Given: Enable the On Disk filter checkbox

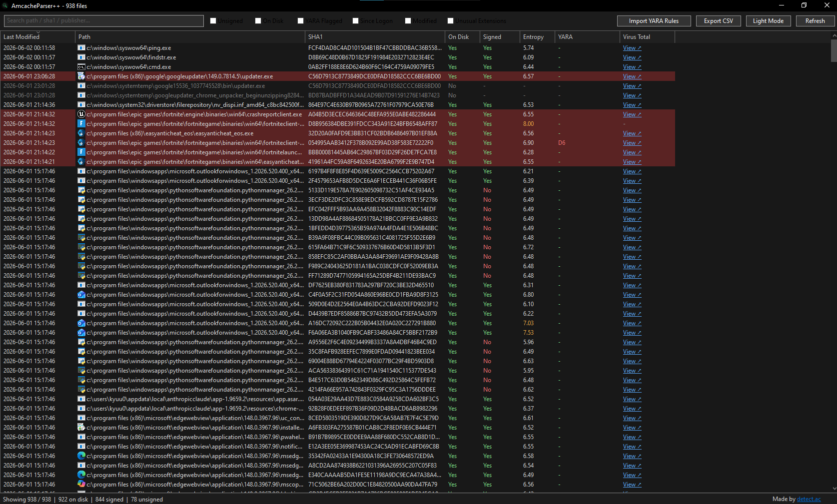Looking at the screenshot, I should 258,21.
